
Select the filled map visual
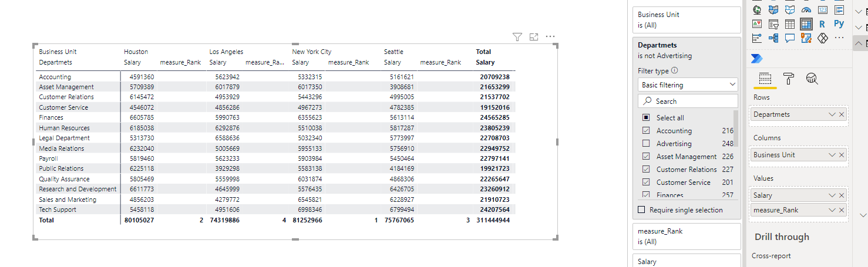click(773, 9)
